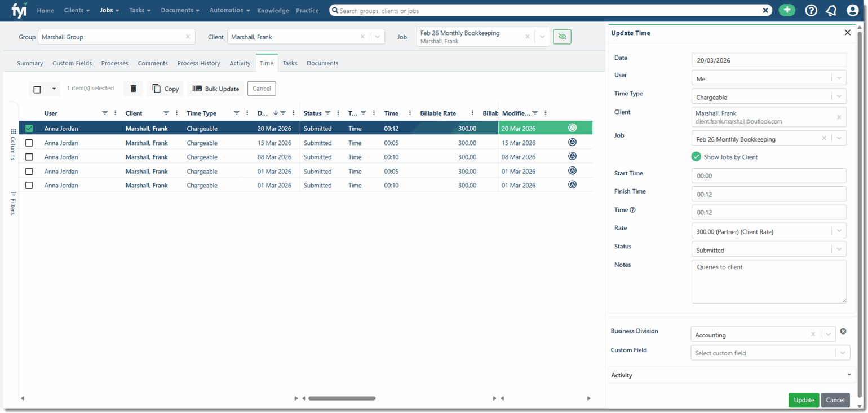This screenshot has height=413, width=868.
Task: Open the Time Type dropdown
Action: click(769, 96)
